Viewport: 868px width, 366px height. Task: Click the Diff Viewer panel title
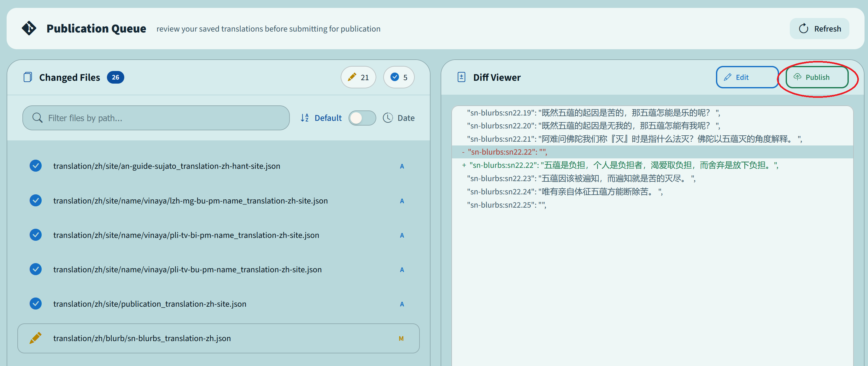tap(497, 78)
